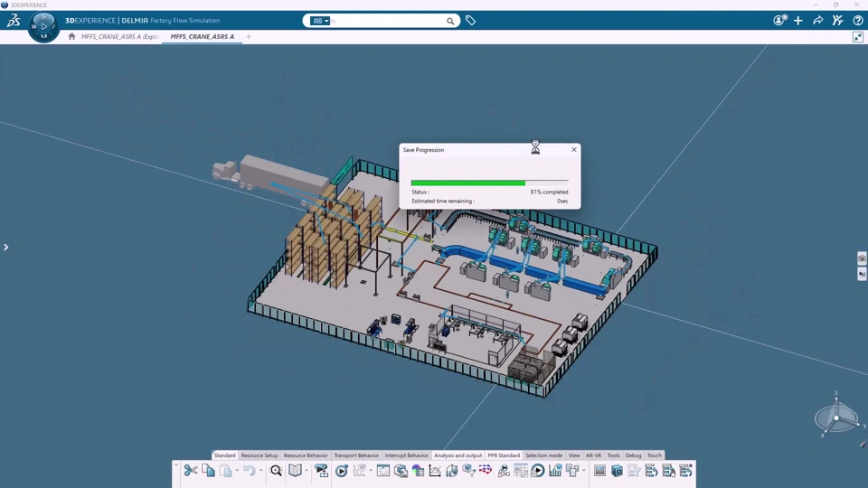
Task: Open the Share arrow icon
Action: click(x=818, y=21)
